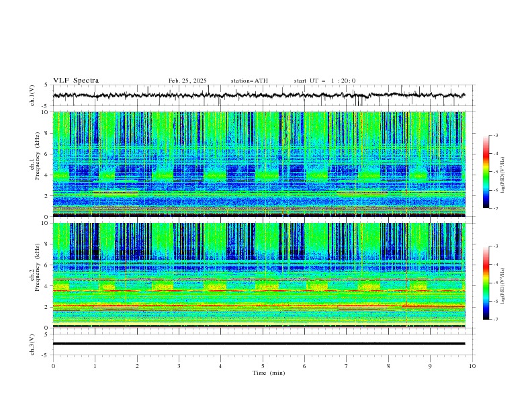The height and width of the screenshot is (411, 532).
Task: Click the "ch.1(V)" waveform axis label
Action: click(x=32, y=95)
